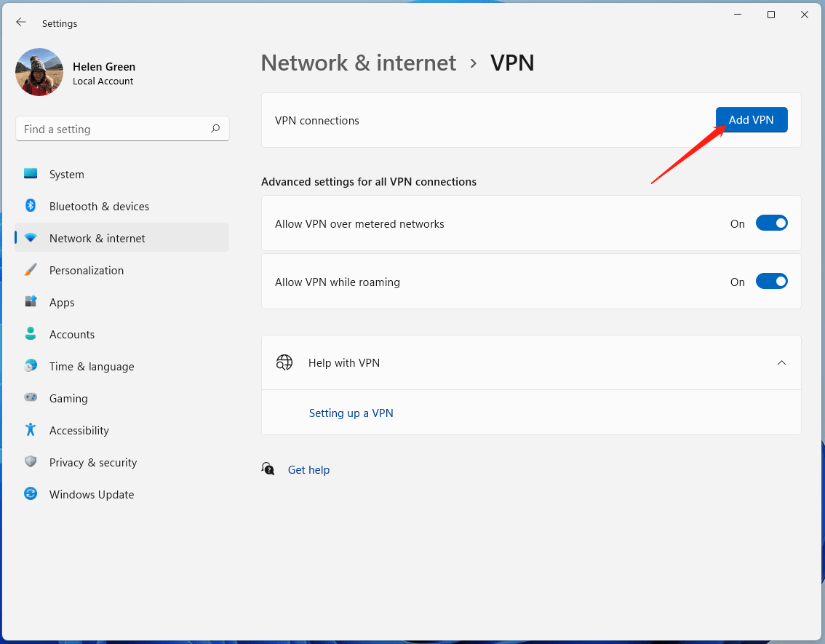The width and height of the screenshot is (825, 644).
Task: Open the Setting up a VPN link
Action: [x=351, y=413]
